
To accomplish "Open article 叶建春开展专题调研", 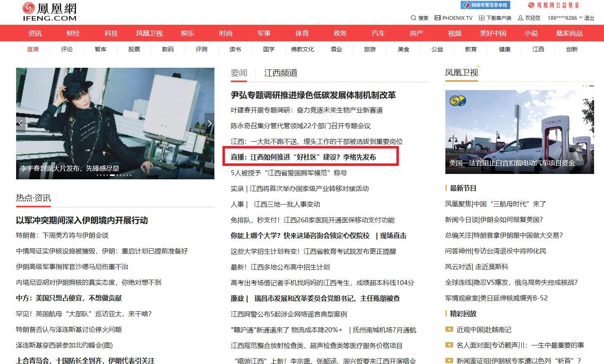I will click(307, 110).
